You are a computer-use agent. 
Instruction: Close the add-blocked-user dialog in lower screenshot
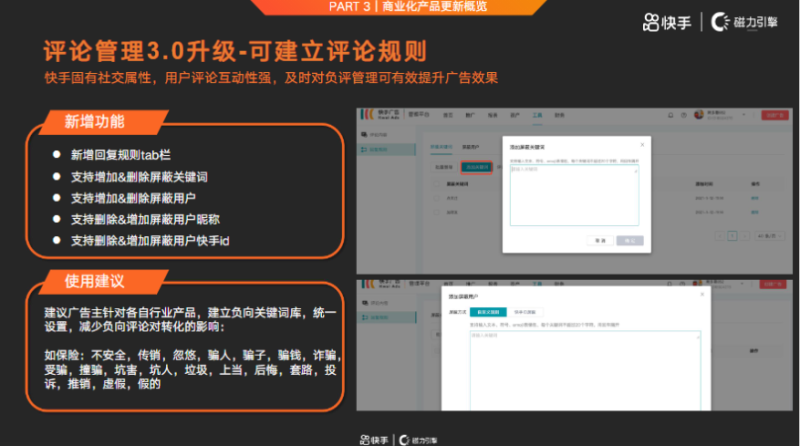point(702,294)
